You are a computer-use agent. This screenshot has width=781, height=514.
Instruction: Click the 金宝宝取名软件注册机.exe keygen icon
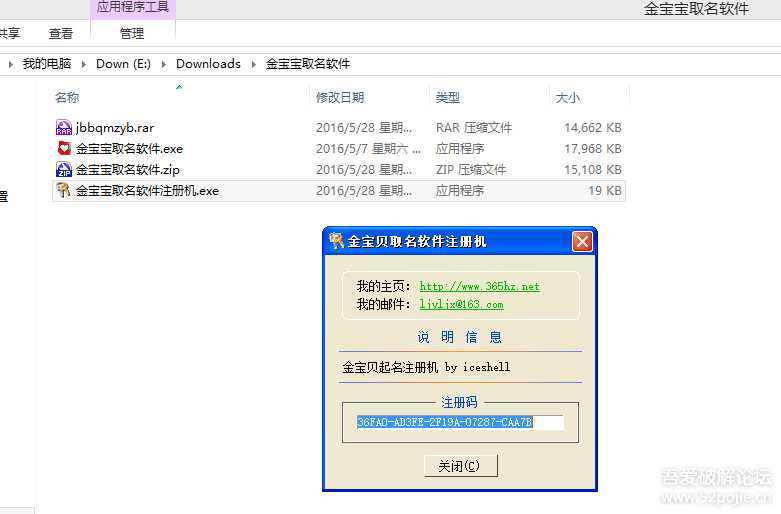point(64,191)
